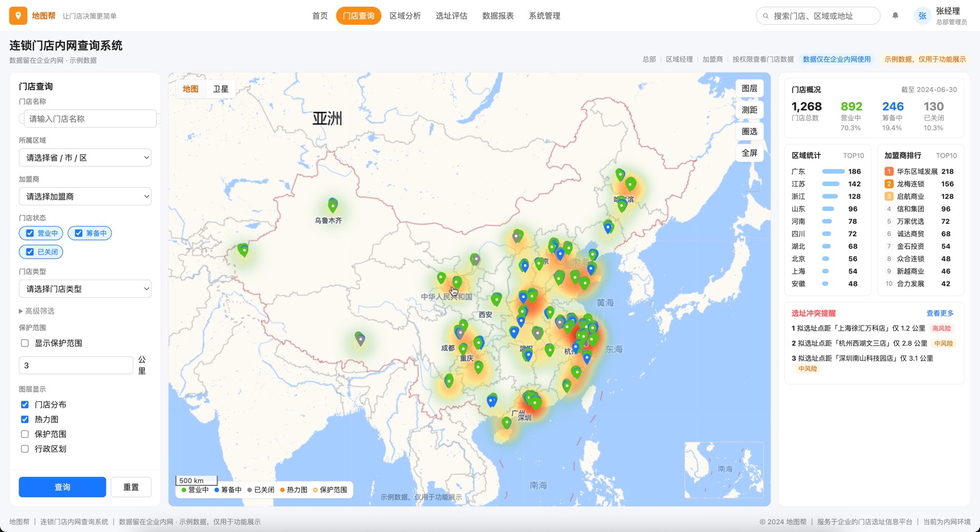
Task: Click the 重置 button
Action: (131, 487)
